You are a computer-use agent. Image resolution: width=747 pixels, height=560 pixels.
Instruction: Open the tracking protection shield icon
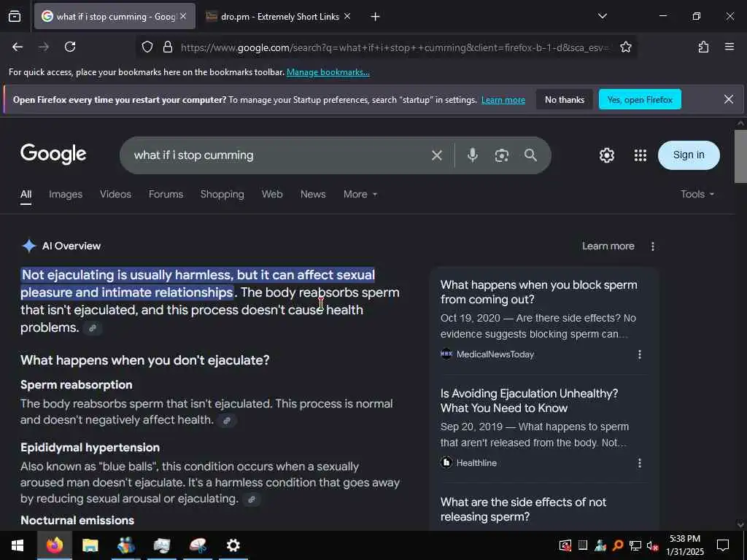pos(147,47)
